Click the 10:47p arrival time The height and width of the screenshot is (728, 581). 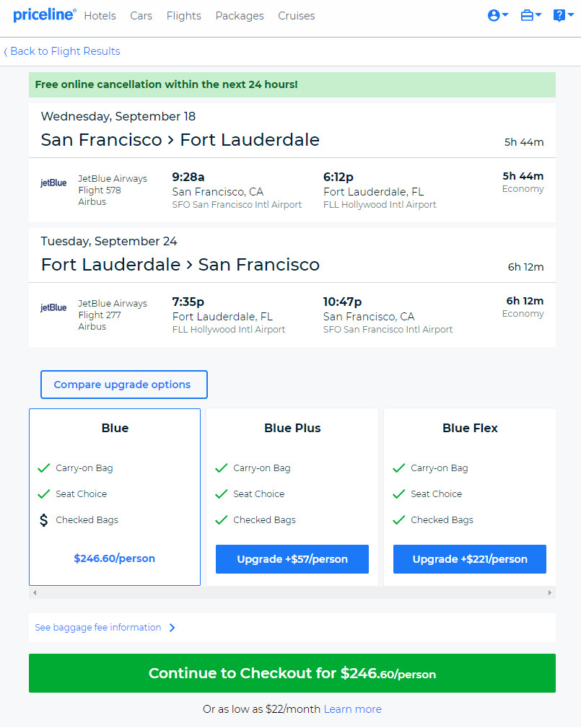342,302
